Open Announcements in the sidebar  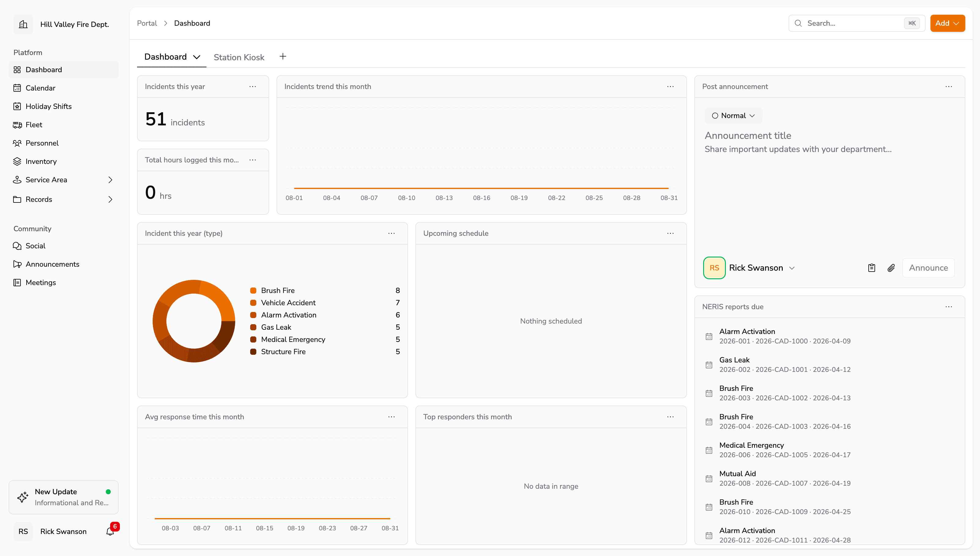pyautogui.click(x=63, y=264)
